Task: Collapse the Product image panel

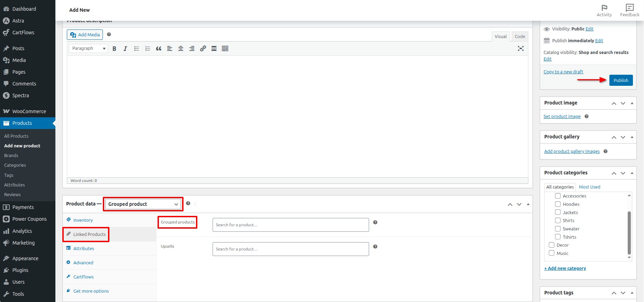Action: point(632,103)
